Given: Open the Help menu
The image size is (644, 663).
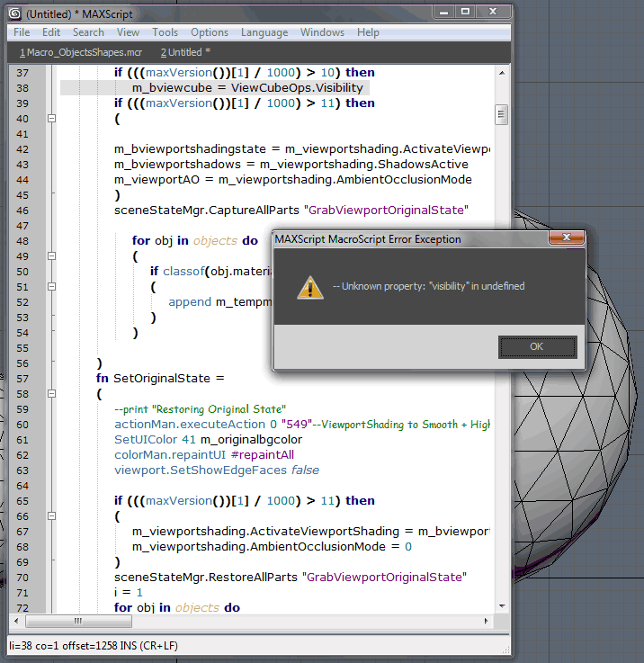Looking at the screenshot, I should coord(368,32).
